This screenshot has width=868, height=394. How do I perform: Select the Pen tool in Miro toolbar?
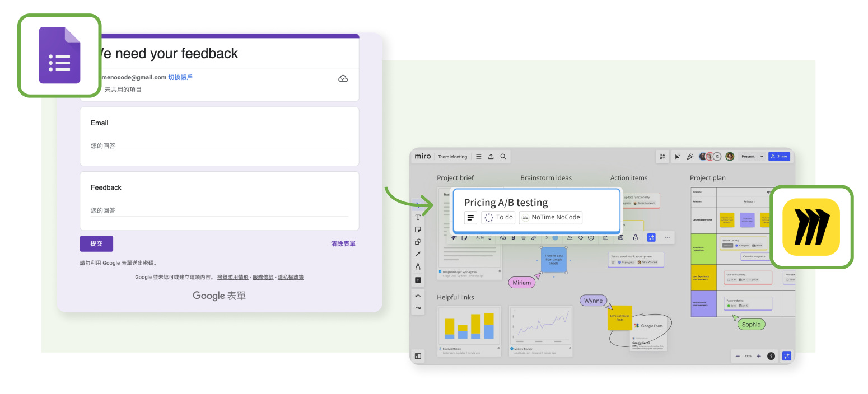418,267
